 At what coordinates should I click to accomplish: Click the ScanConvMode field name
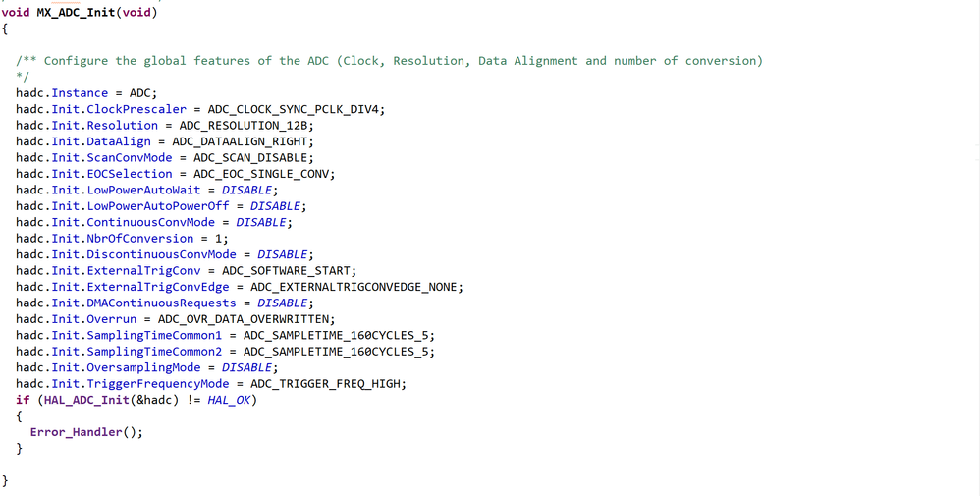130,157
